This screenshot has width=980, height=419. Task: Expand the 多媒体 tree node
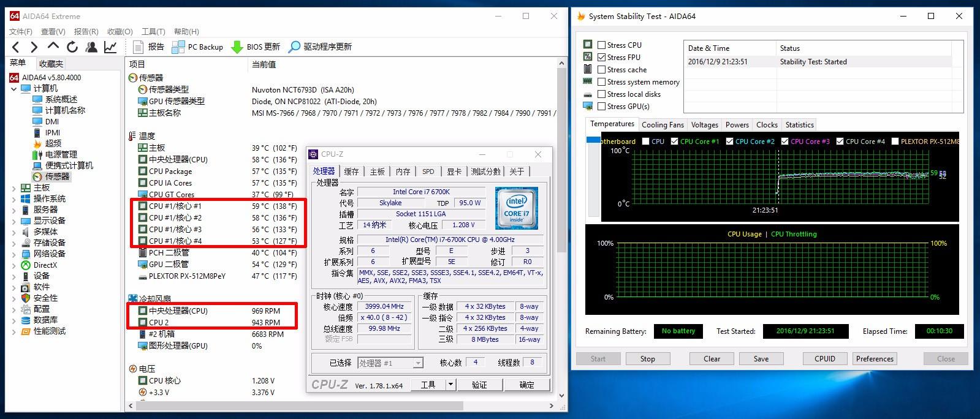point(14,232)
